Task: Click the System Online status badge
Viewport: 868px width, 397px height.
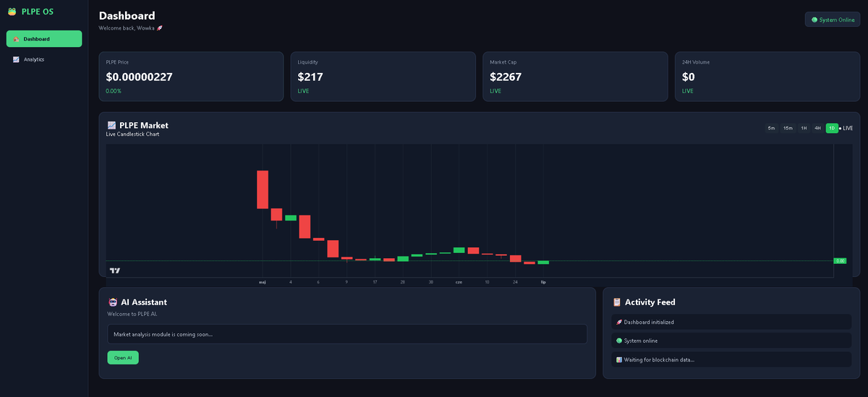Action: tap(833, 20)
